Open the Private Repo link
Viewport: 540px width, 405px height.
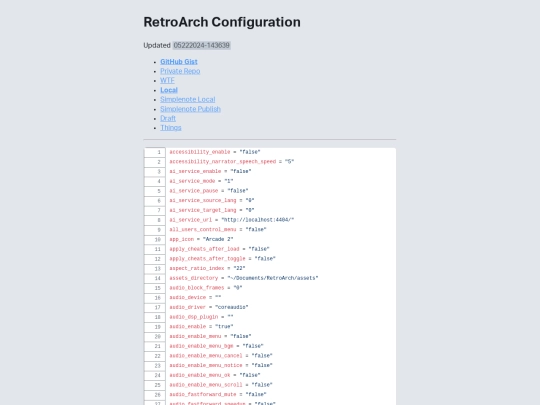click(x=180, y=71)
